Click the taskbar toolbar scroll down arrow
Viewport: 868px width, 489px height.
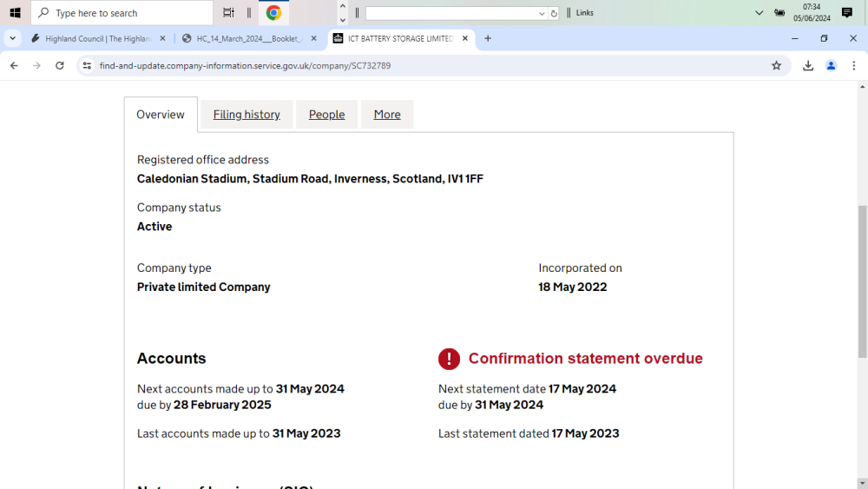coord(343,19)
